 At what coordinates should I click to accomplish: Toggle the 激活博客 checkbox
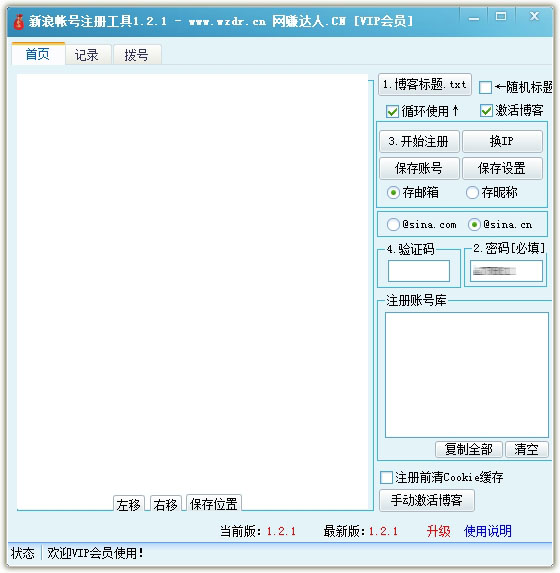(486, 110)
